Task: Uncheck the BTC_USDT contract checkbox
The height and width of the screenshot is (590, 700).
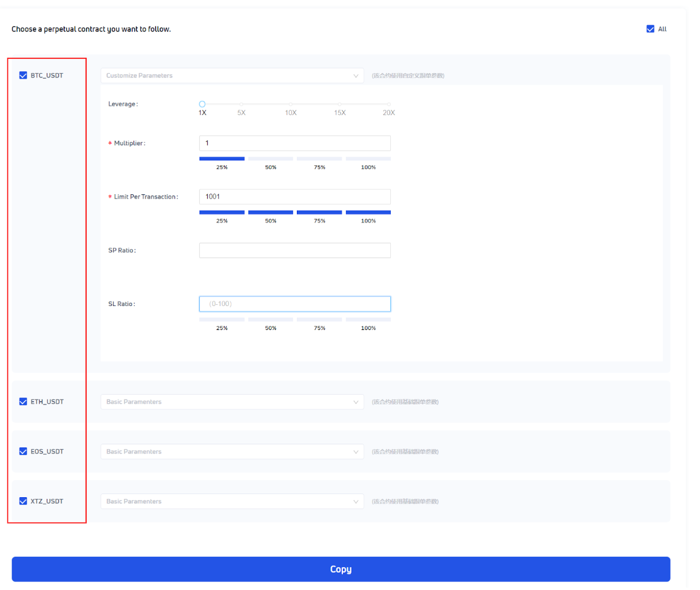Action: tap(23, 76)
